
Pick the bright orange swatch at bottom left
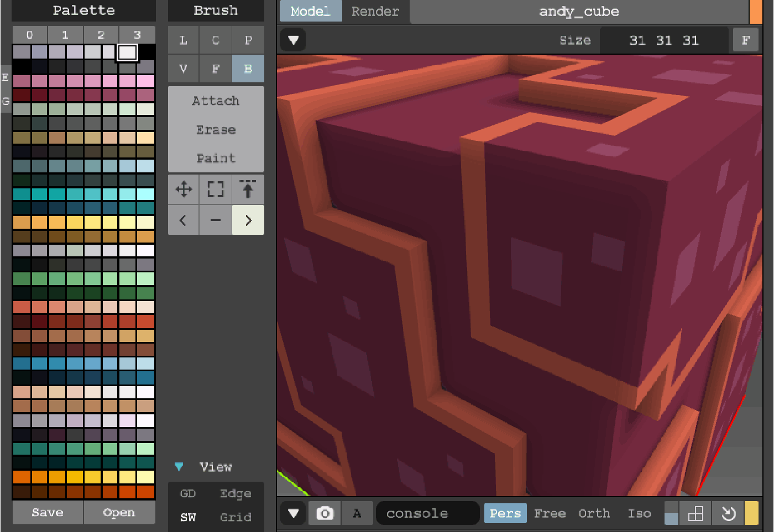point(22,477)
